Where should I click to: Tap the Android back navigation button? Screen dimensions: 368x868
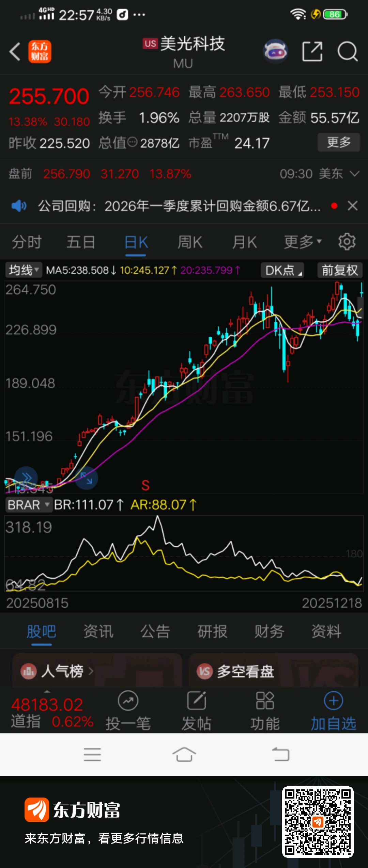pos(281,754)
